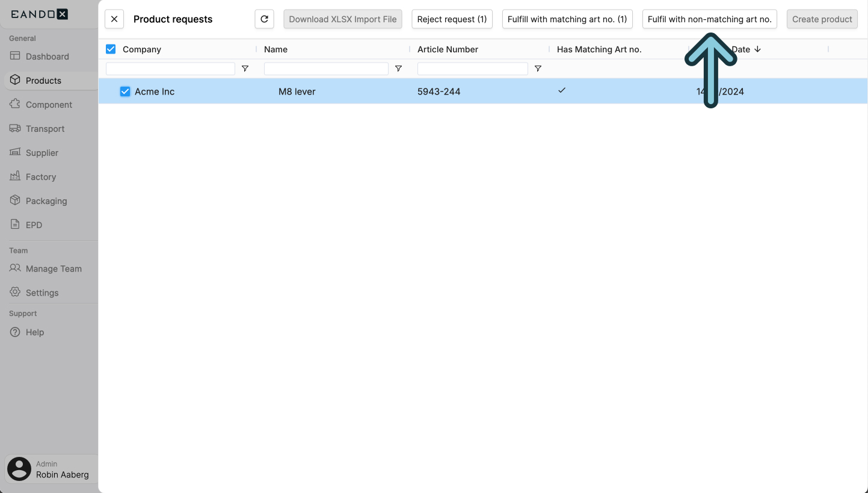Select Factory in the sidebar
Screen dimensions: 868x493
click(40, 176)
